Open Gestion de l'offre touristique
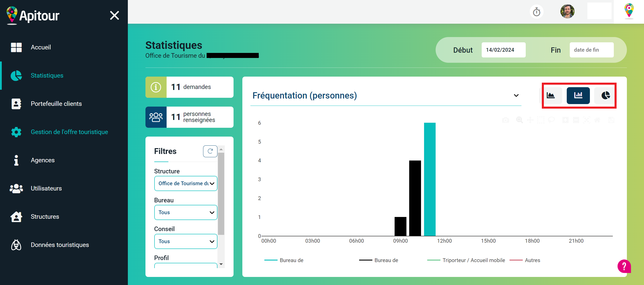This screenshot has height=285, width=644. point(69,132)
